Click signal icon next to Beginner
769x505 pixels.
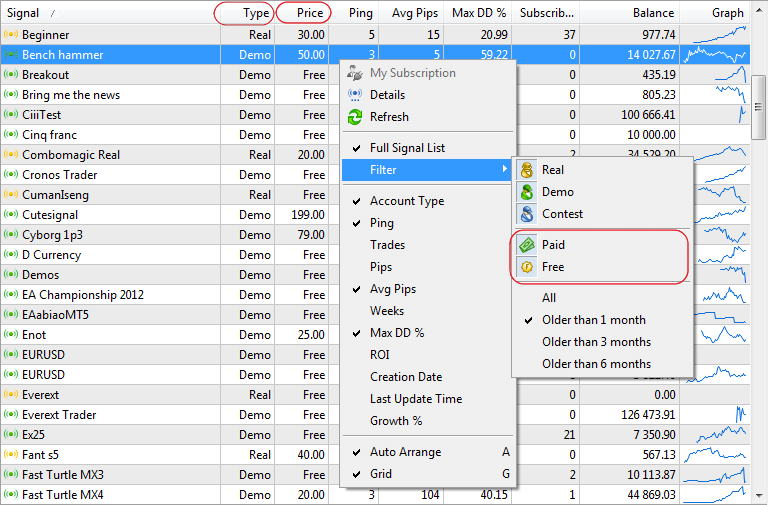(x=11, y=34)
